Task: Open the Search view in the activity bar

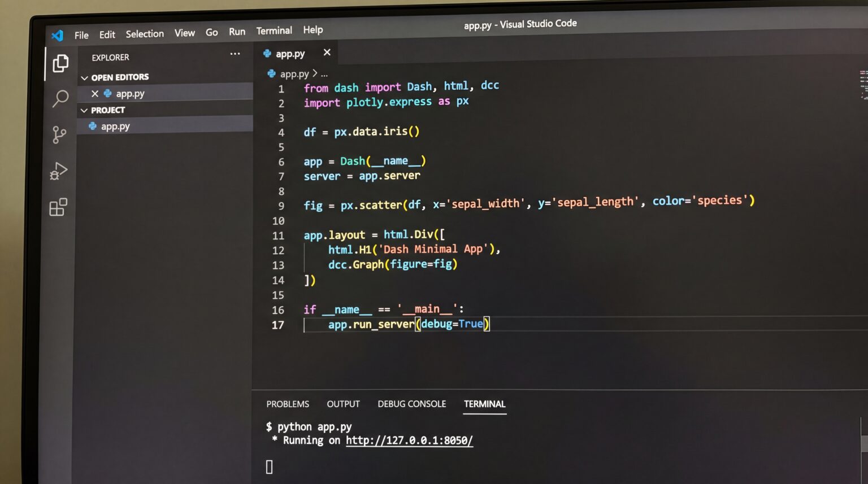Action: (x=60, y=99)
